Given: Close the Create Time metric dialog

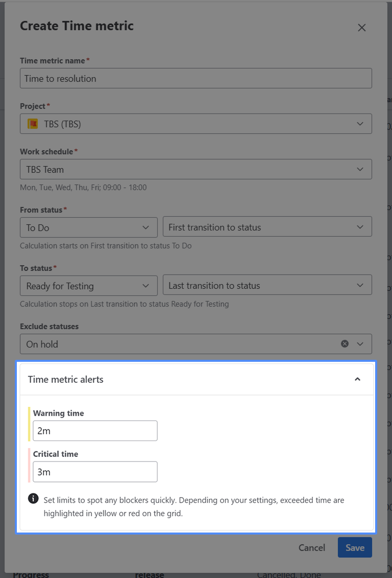Looking at the screenshot, I should 361,28.
